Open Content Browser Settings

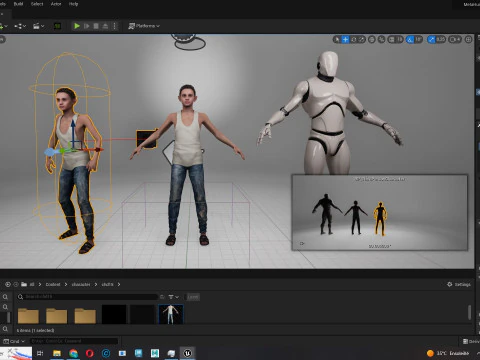coord(459,284)
